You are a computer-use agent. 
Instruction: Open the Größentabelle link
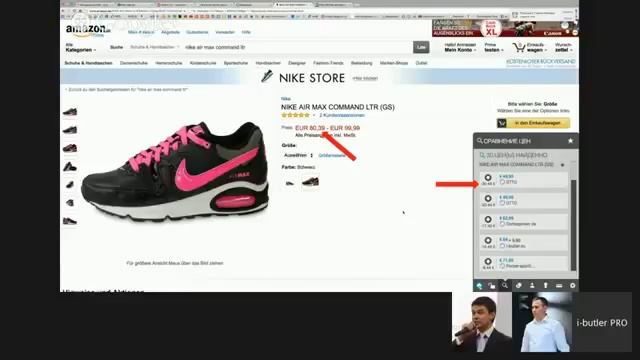click(332, 156)
